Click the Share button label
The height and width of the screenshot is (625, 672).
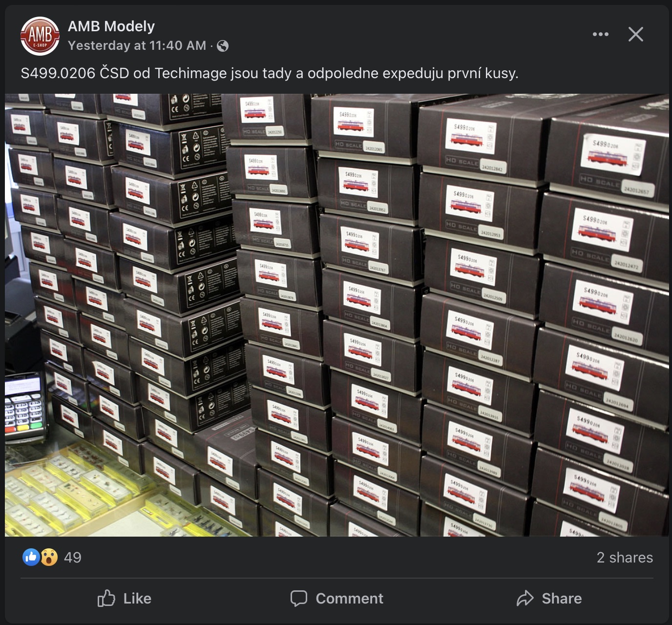pos(562,599)
